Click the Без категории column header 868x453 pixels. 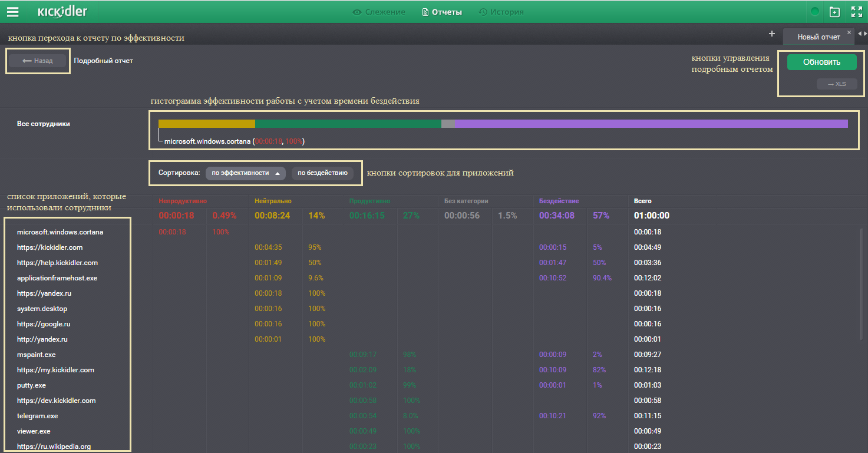[x=466, y=201]
